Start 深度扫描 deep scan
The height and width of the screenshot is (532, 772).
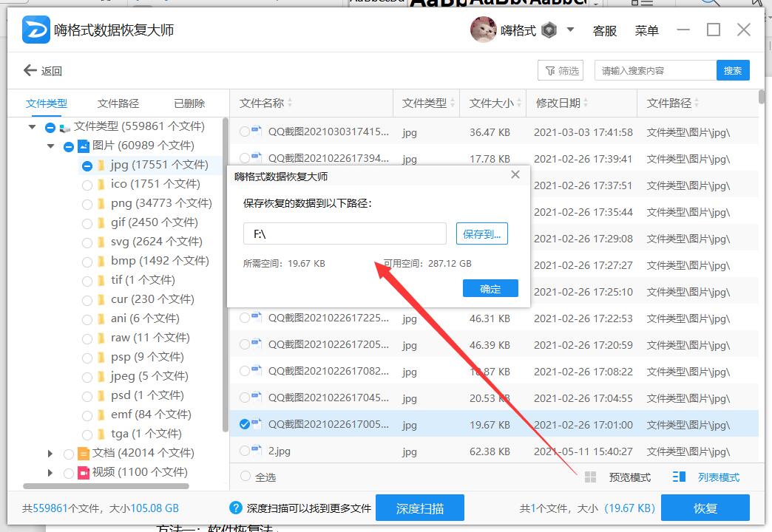(x=419, y=508)
